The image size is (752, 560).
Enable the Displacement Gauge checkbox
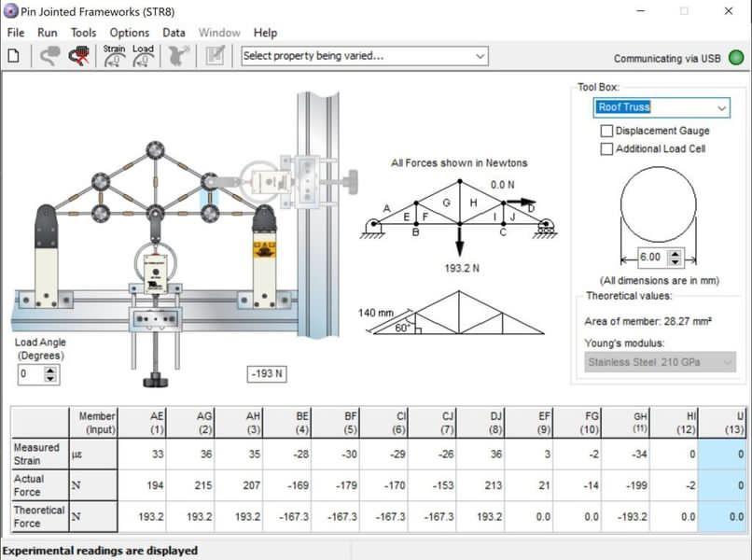tap(606, 131)
